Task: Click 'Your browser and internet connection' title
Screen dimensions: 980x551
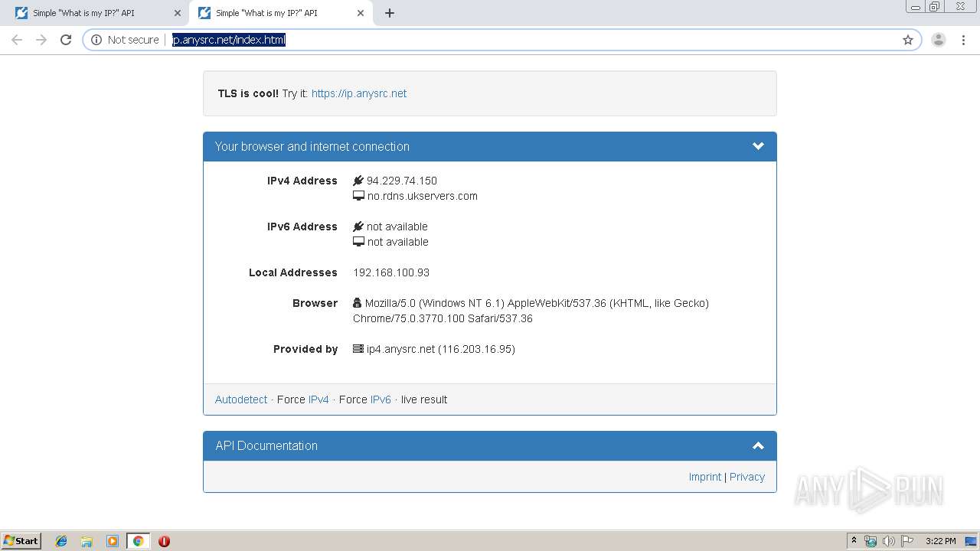Action: point(312,146)
